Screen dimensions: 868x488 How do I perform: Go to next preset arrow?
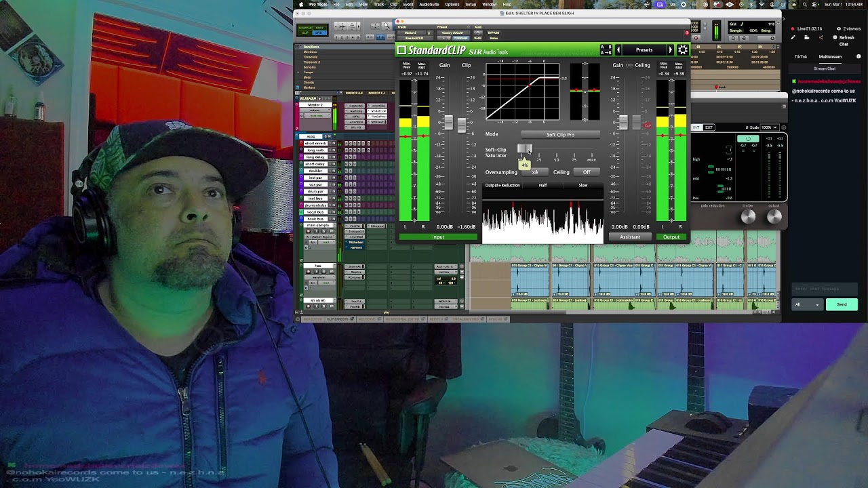pyautogui.click(x=671, y=50)
